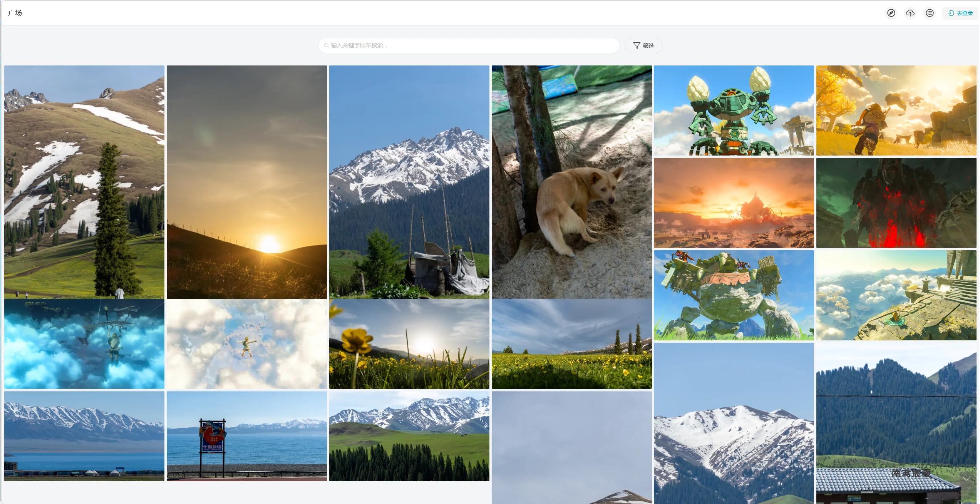Image resolution: width=980 pixels, height=504 pixels.
Task: Open the dog by tree photo
Action: pos(571,182)
